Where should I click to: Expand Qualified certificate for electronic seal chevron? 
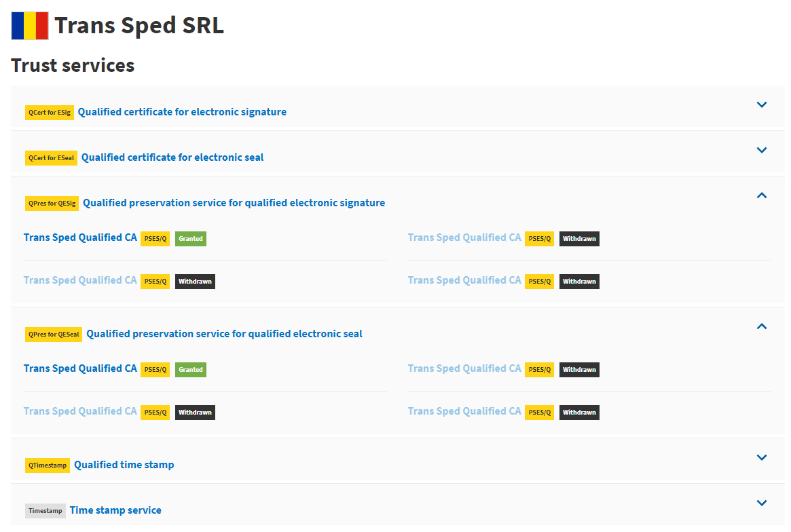coord(762,150)
